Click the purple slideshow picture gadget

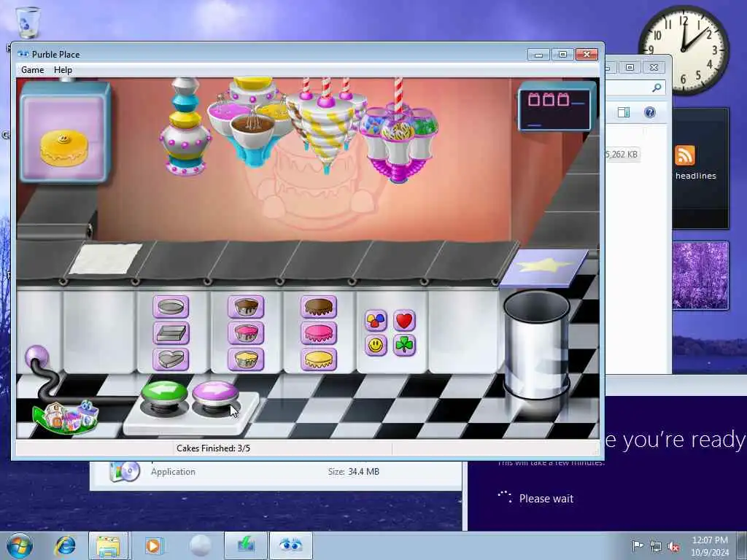[700, 276]
